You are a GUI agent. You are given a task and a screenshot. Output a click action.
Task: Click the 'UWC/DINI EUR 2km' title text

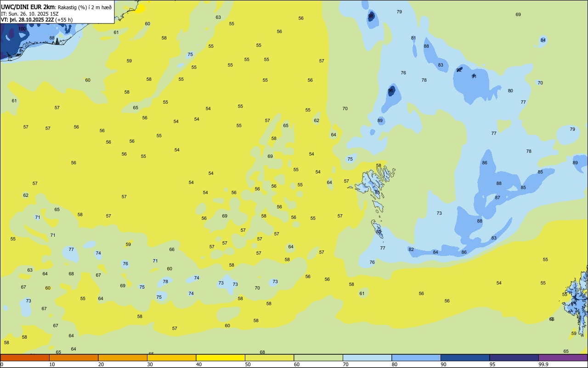28,7
